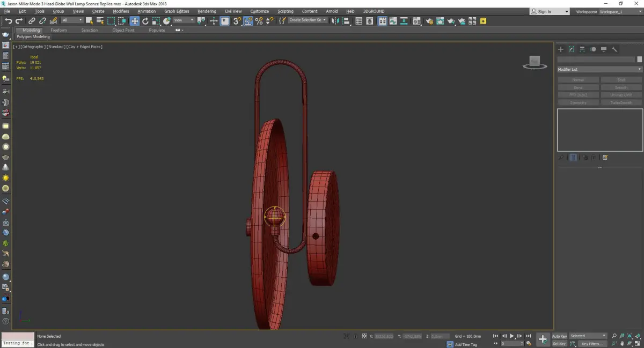
Task: Open the Edit menu
Action: pyautogui.click(x=22, y=11)
